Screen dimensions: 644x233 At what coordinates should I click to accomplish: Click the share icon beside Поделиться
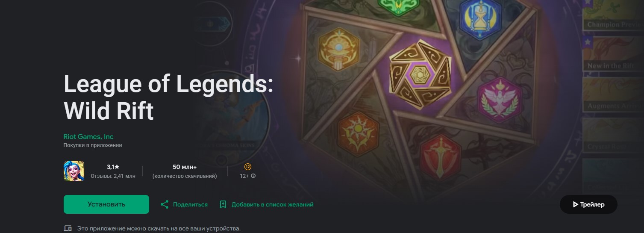[x=164, y=204]
